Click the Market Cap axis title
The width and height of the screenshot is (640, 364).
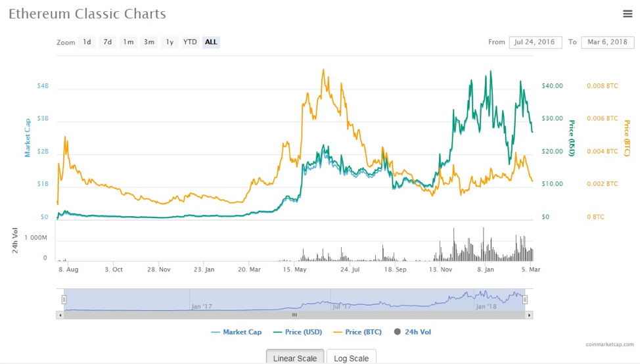click(x=28, y=138)
